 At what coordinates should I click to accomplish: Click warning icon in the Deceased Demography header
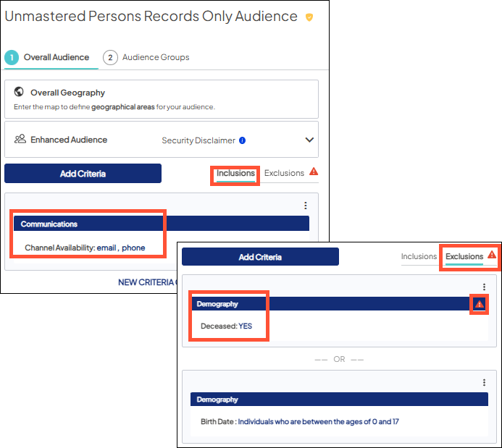pyautogui.click(x=479, y=305)
